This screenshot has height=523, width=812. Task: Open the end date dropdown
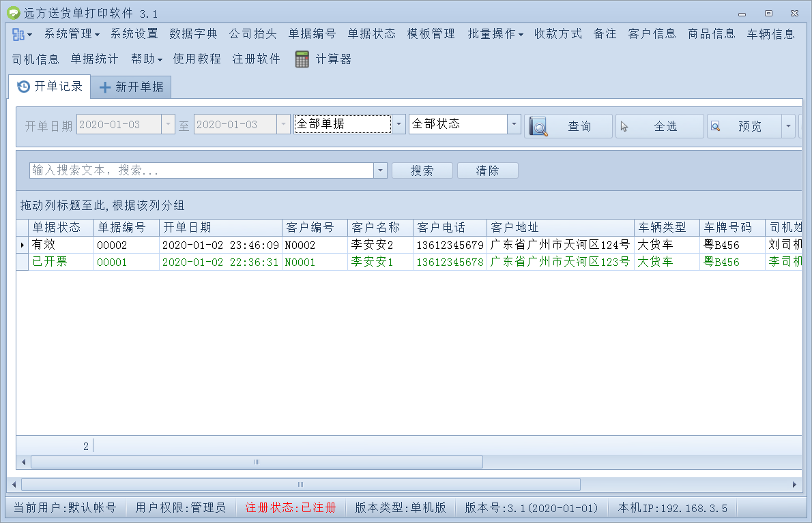[x=283, y=124]
